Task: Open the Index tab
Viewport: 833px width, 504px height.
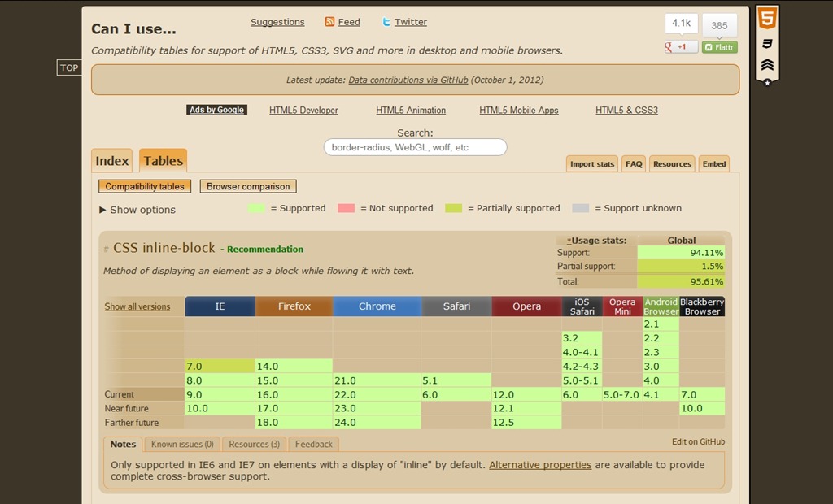Action: click(x=111, y=160)
